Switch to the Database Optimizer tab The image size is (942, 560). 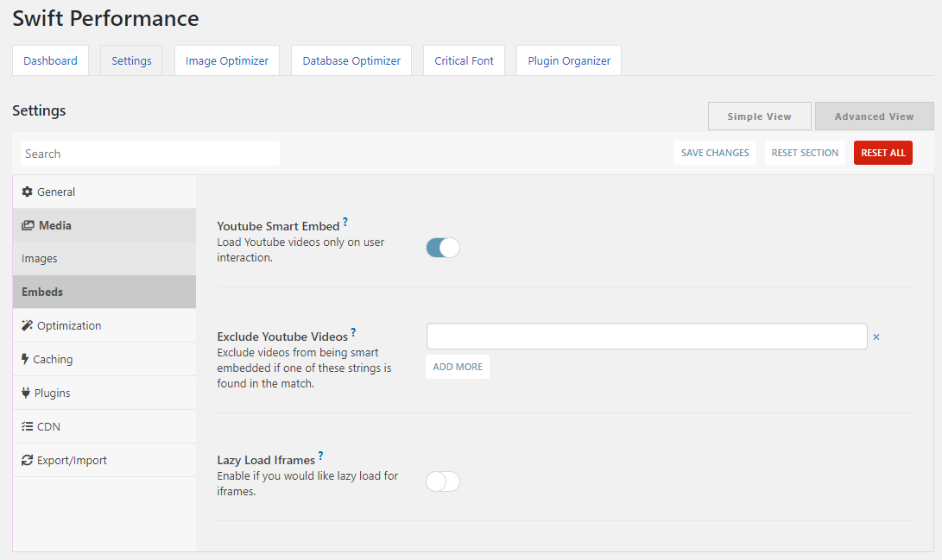[351, 60]
